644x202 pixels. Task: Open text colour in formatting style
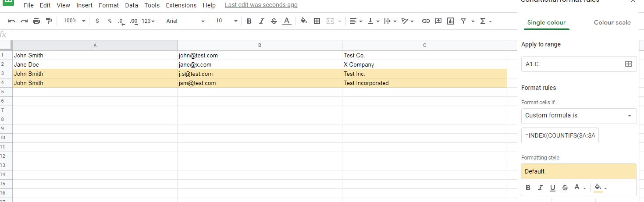tap(580, 188)
